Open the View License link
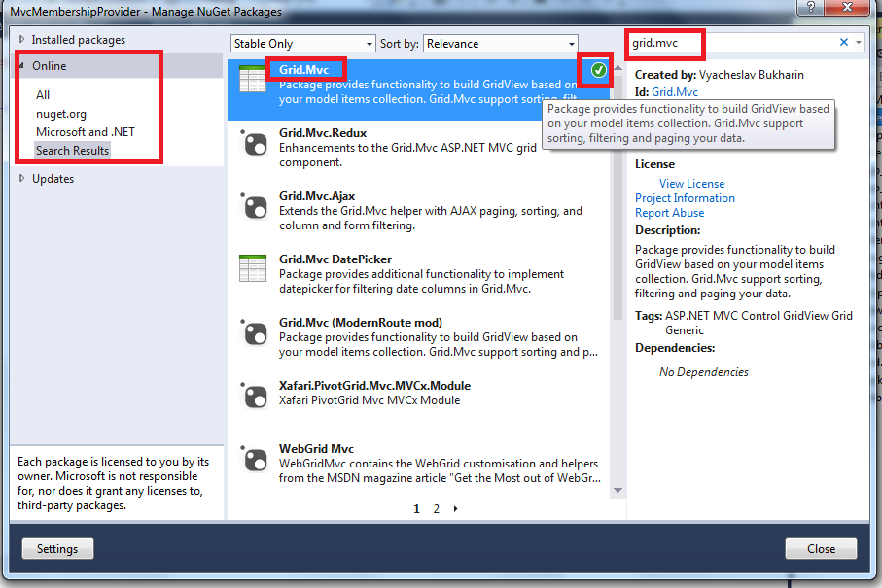Screen dimensions: 882x588 [691, 184]
